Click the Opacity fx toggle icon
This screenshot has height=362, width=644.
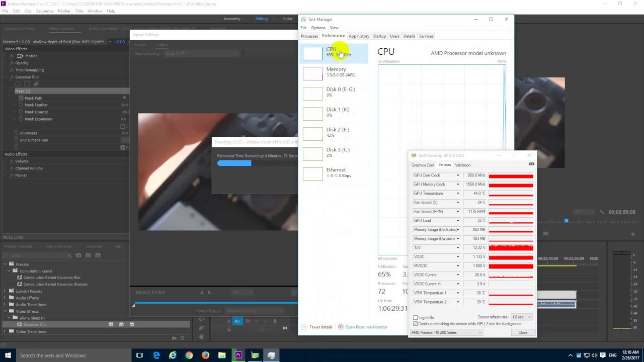point(12,63)
